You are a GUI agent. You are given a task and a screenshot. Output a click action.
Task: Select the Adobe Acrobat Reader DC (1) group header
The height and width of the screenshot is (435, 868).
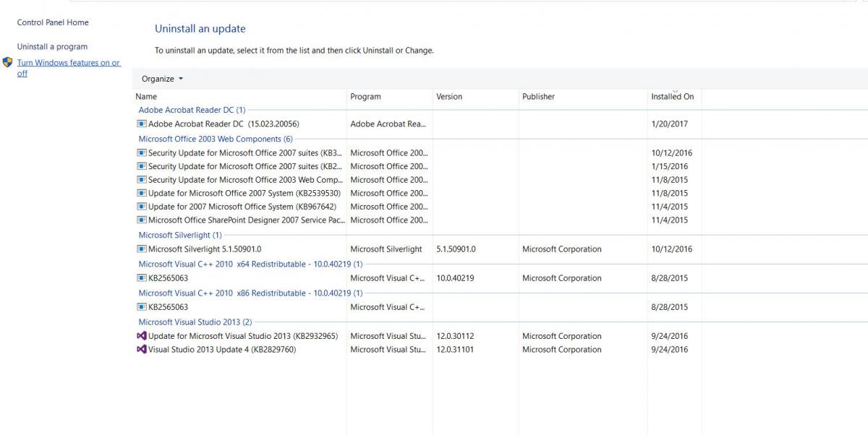tap(192, 110)
